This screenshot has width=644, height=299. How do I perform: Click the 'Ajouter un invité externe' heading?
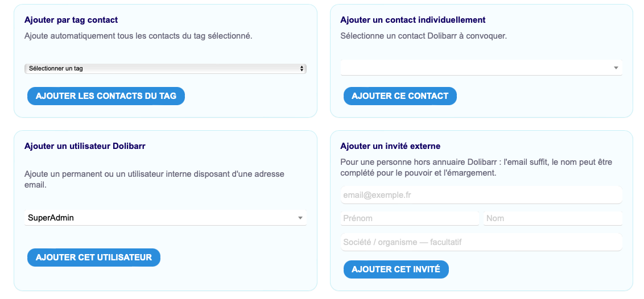(x=390, y=146)
